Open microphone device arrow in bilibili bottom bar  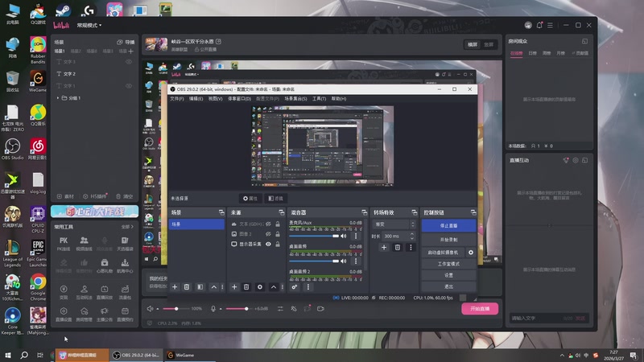221,309
